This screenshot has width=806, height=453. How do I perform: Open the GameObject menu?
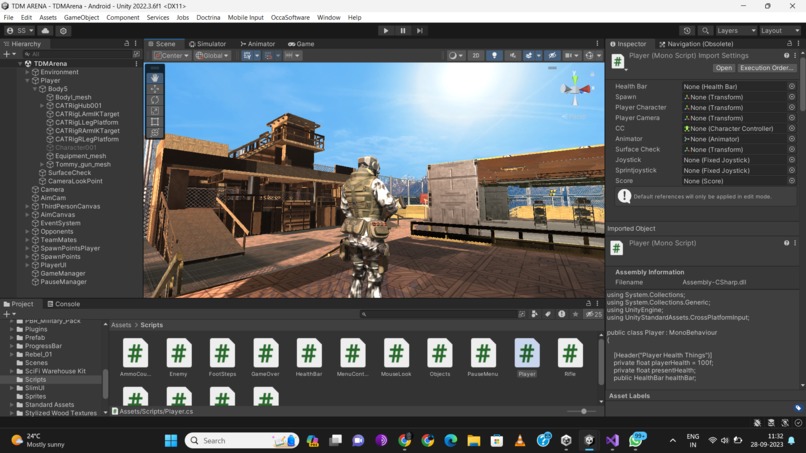(x=81, y=17)
